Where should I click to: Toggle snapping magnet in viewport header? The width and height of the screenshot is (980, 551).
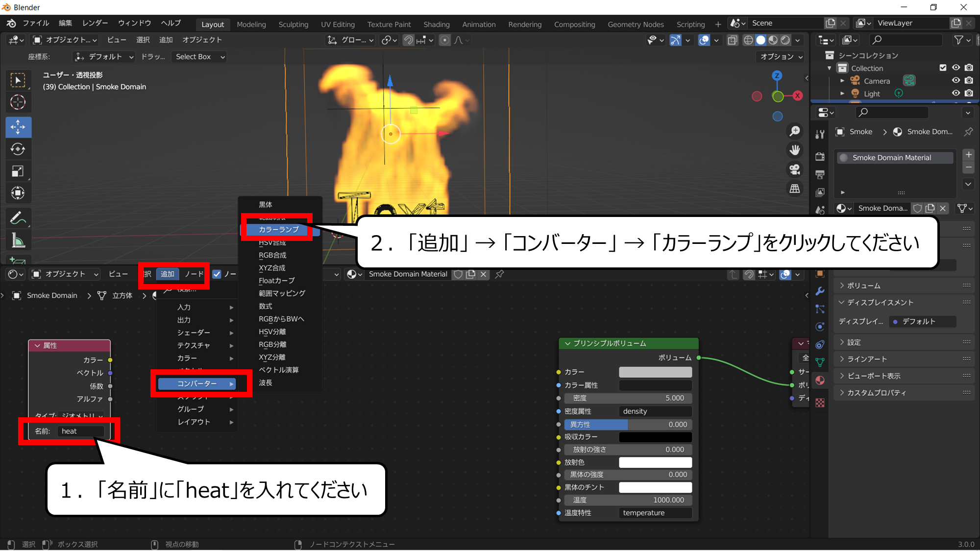click(408, 40)
